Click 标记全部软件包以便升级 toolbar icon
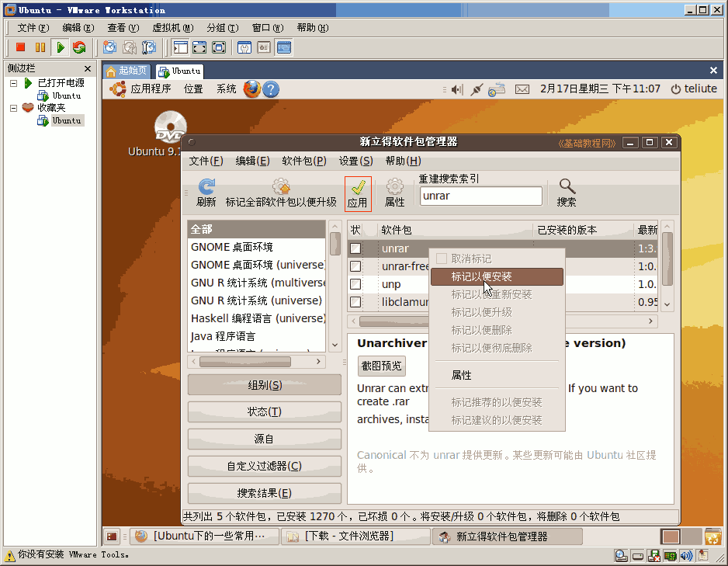Screen dimensions: 728x566 pyautogui.click(x=281, y=193)
